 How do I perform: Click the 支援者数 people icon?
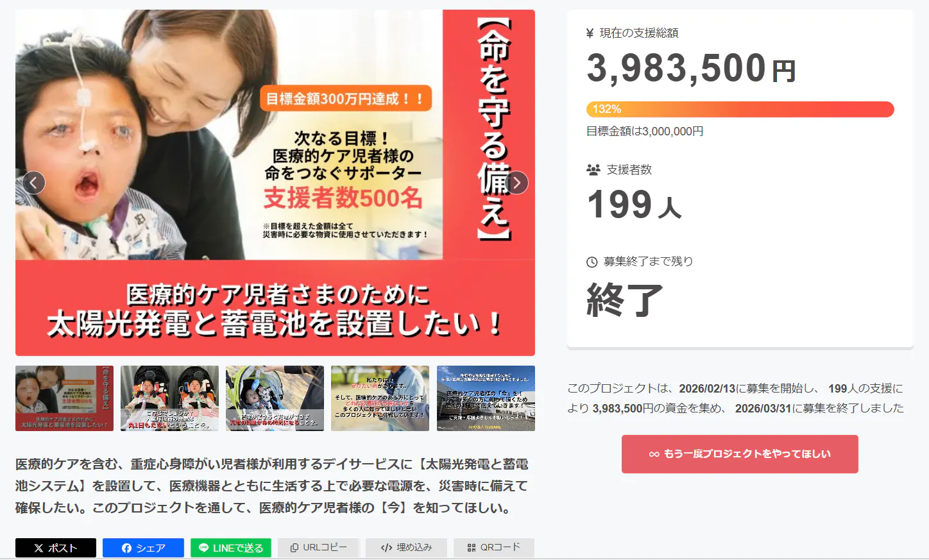point(593,170)
